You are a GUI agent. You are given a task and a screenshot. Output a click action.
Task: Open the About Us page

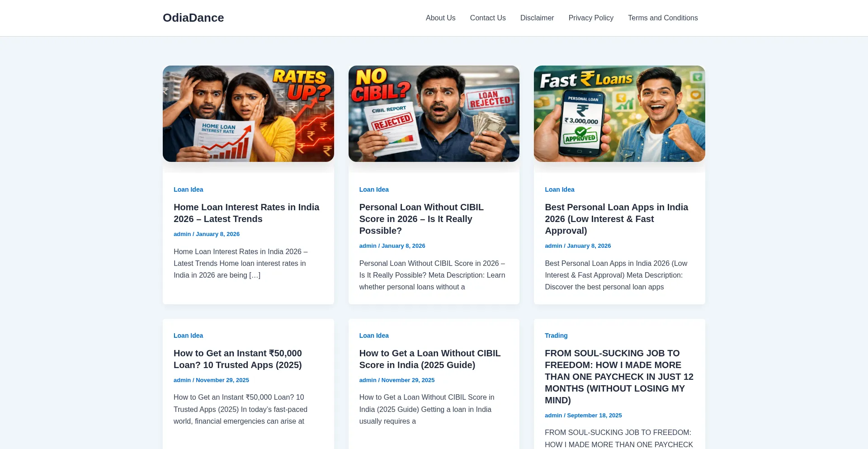(440, 18)
